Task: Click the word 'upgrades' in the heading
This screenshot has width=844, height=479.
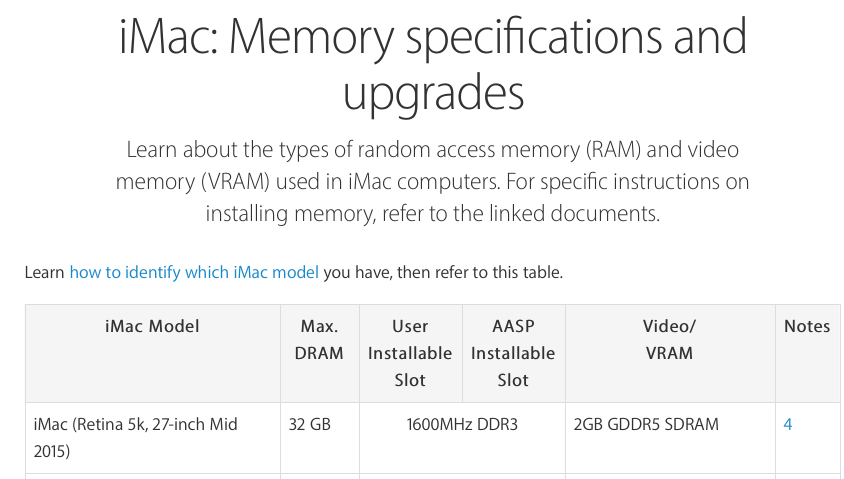Action: pos(433,93)
